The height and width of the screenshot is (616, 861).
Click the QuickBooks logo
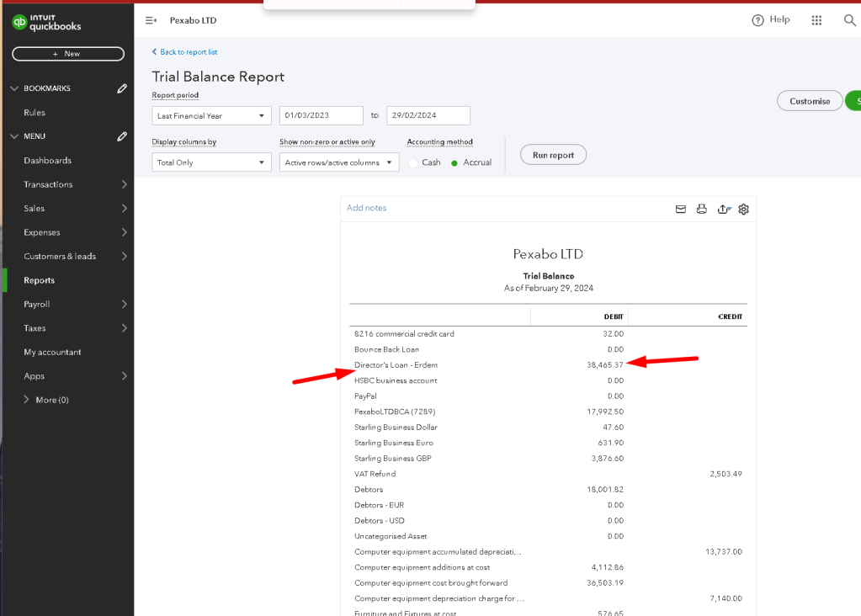[46, 23]
